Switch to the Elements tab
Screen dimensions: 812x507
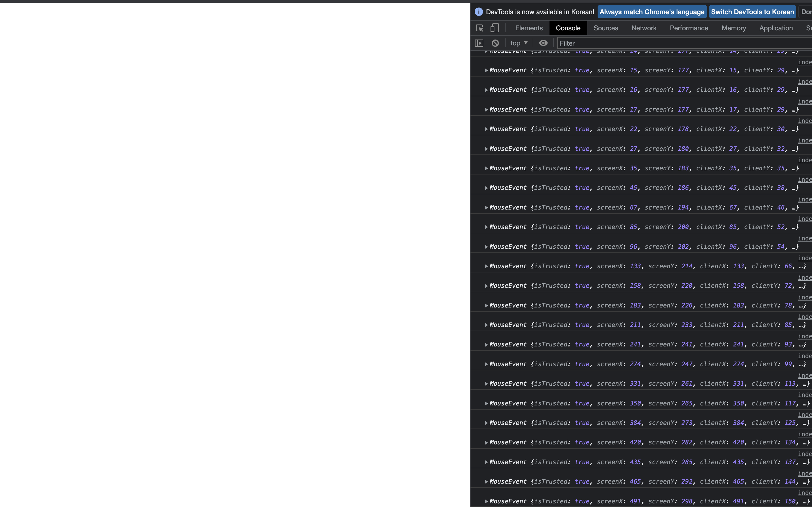tap(529, 28)
